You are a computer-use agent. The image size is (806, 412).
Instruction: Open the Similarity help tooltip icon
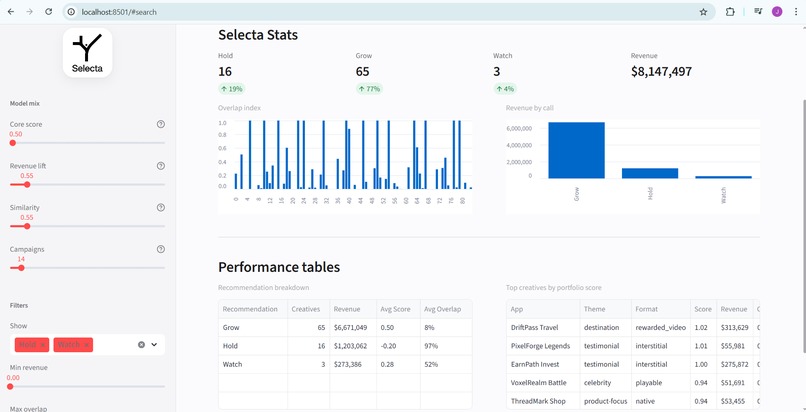160,208
